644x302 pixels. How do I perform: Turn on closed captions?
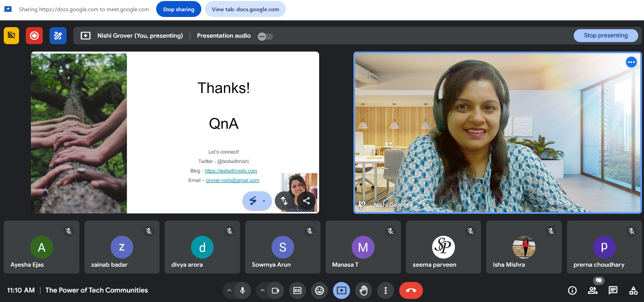[297, 290]
